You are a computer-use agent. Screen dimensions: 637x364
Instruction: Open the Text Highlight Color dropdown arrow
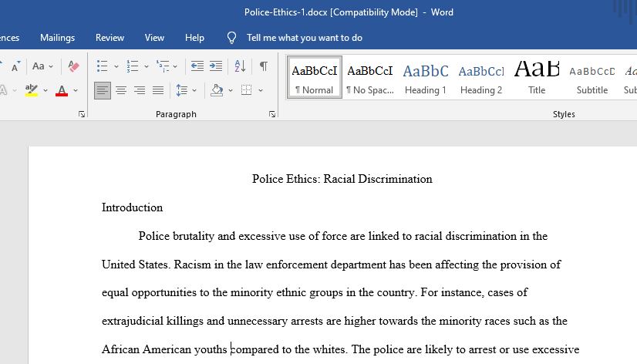tap(45, 90)
